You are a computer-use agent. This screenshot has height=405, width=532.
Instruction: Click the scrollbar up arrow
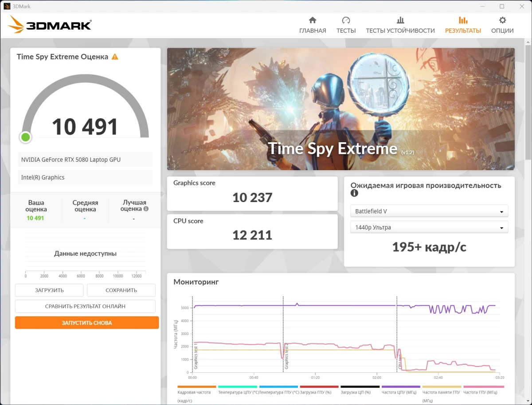click(528, 41)
